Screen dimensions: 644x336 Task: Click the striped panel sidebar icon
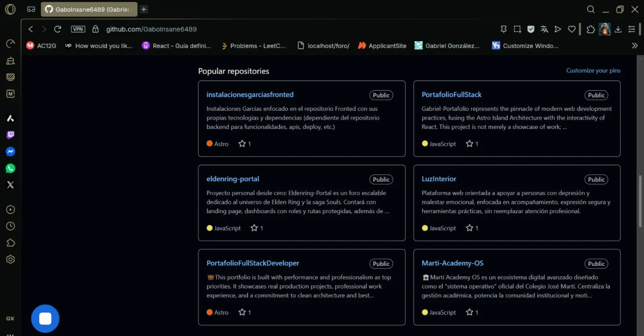(10, 77)
